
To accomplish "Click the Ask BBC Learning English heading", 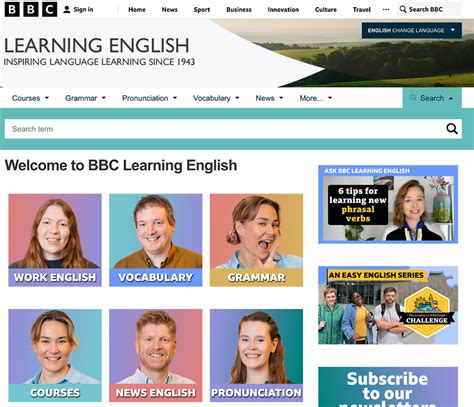I will [x=367, y=171].
